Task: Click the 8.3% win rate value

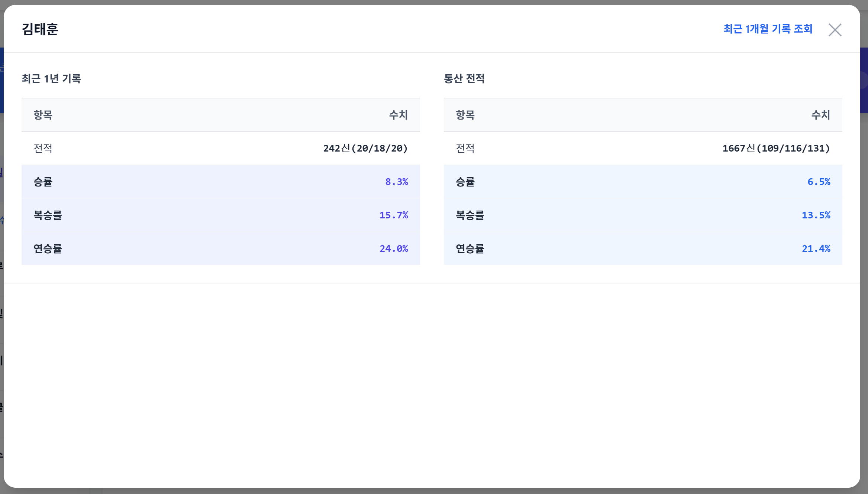Action: [396, 182]
